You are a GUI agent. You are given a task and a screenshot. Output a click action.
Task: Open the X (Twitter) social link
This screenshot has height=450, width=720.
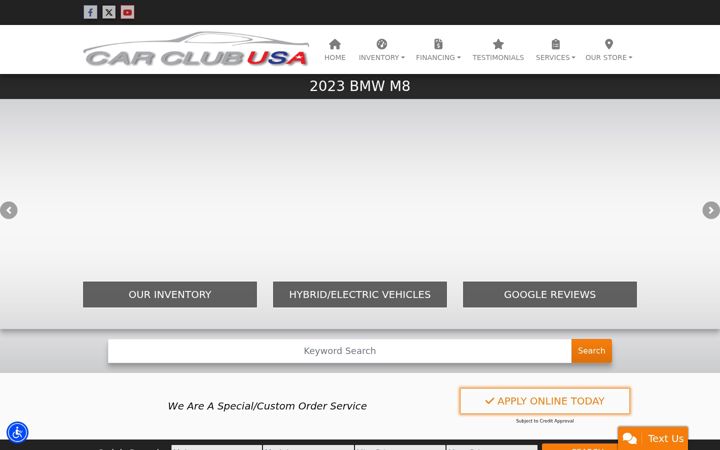tap(109, 12)
